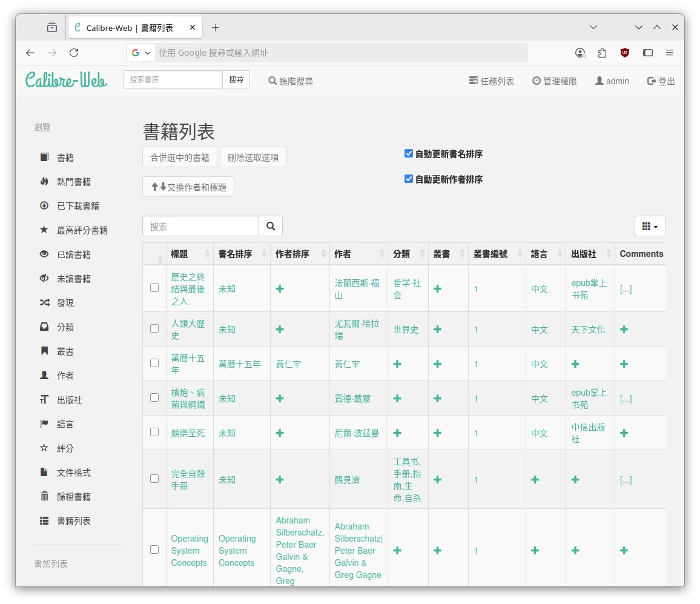Disable 自動更新書名排序 checkbox
700x604 pixels.
click(x=409, y=154)
